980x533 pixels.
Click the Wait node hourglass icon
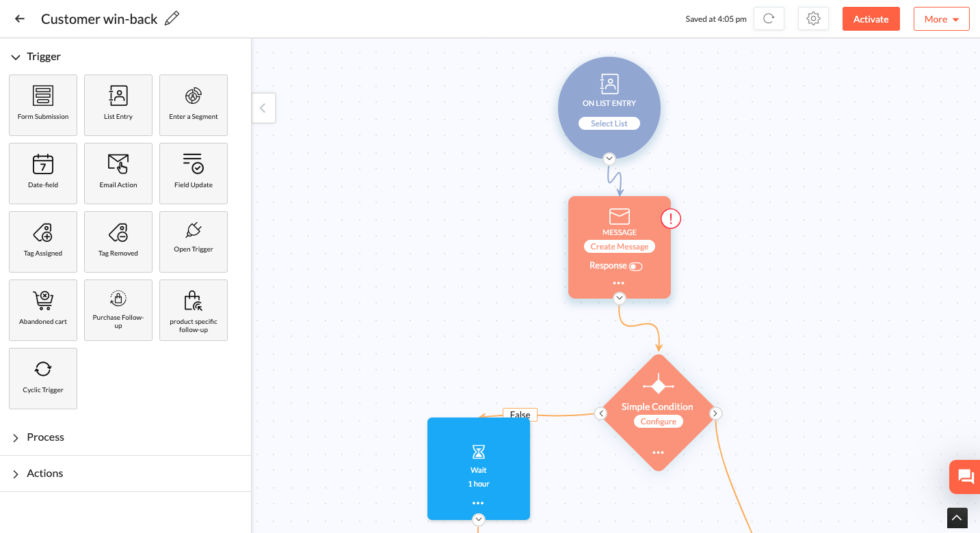pos(479,452)
